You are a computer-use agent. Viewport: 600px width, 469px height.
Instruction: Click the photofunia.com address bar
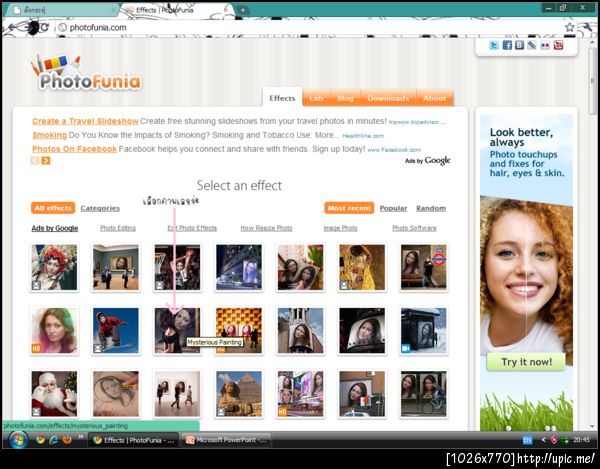[x=310, y=27]
